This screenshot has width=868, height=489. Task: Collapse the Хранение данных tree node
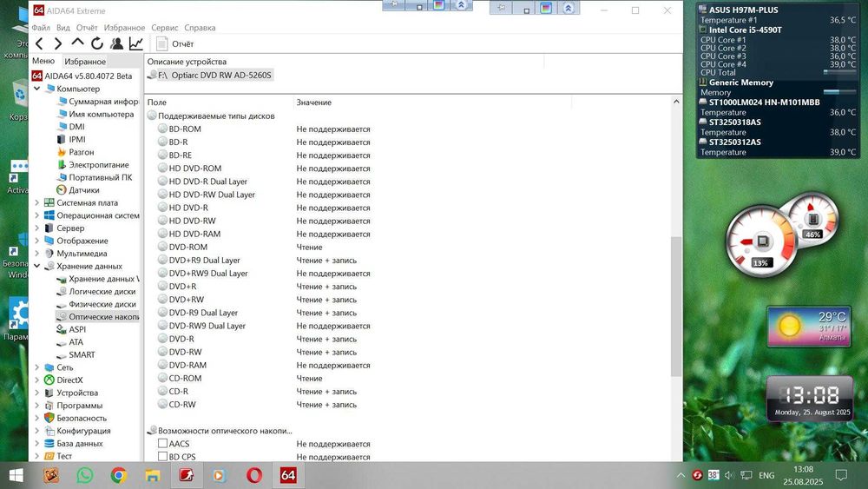coord(37,267)
